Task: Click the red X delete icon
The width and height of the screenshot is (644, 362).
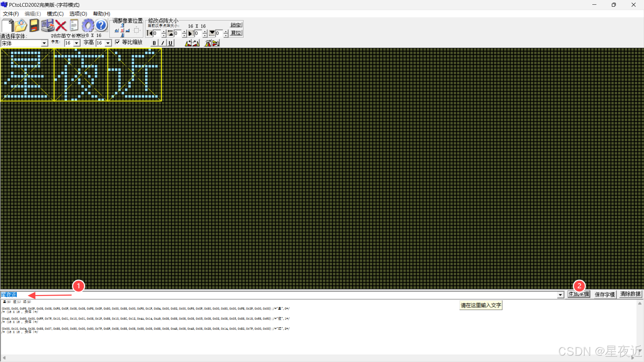Action: click(61, 25)
